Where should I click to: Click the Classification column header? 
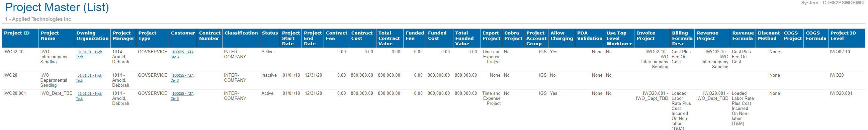[241, 33]
